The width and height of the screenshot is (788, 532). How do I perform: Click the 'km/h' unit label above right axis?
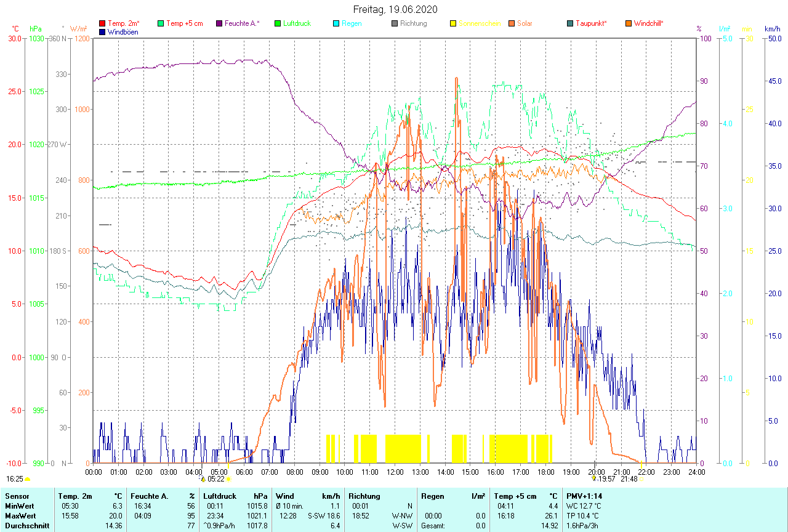772,29
